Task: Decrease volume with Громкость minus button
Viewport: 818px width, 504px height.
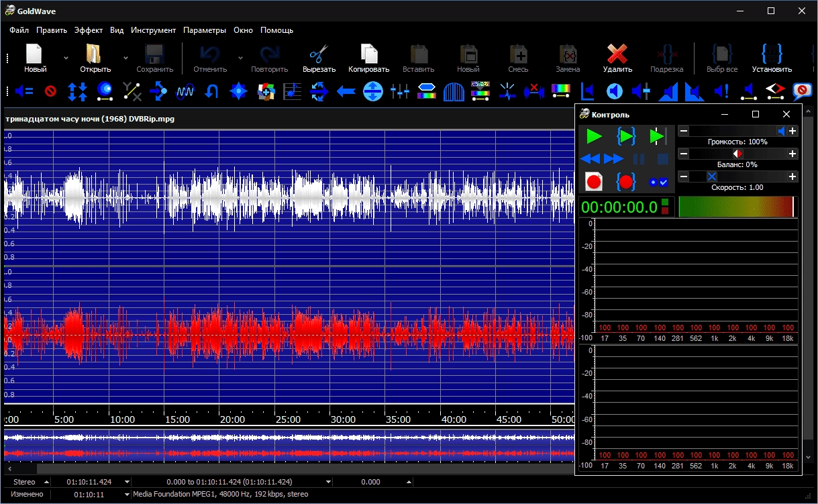Action: [x=684, y=132]
